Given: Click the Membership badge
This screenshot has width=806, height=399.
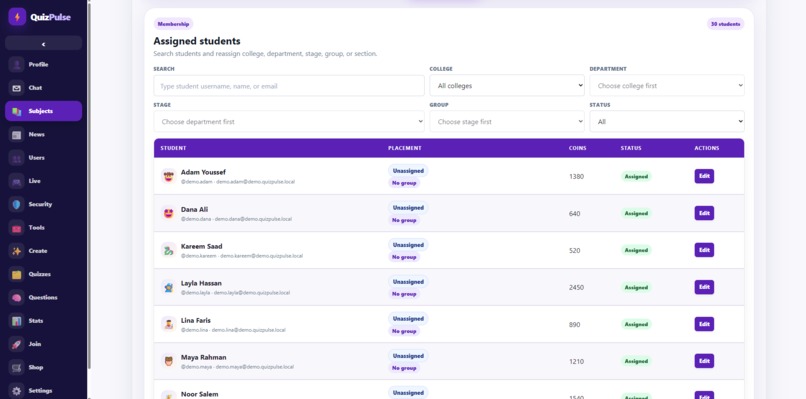Looking at the screenshot, I should 173,24.
